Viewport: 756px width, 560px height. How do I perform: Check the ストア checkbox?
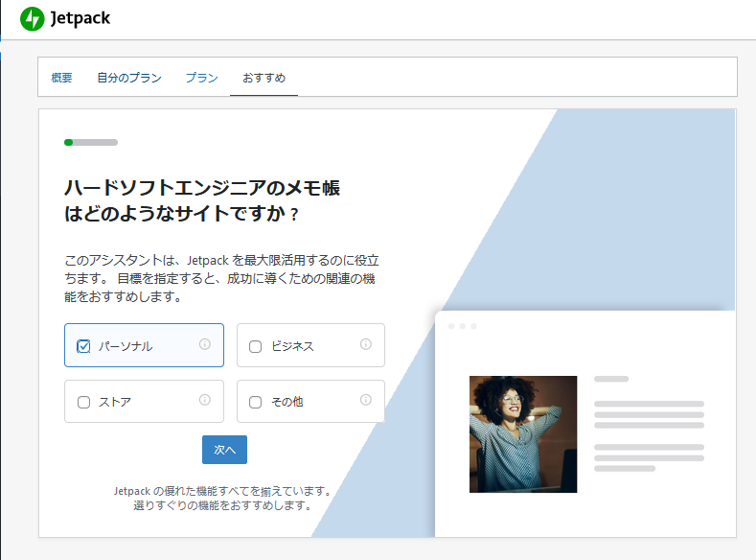point(83,403)
